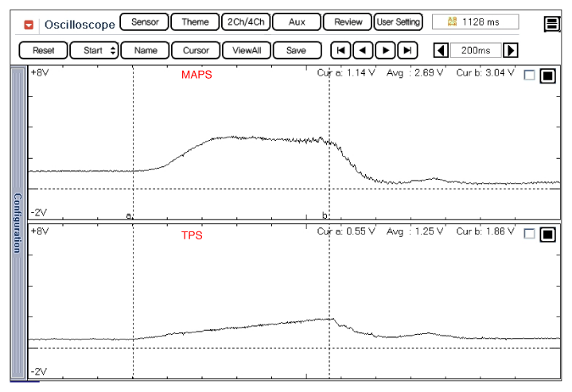Viewport: 572px width, 392px height.
Task: Click the filled square icon in MAPS channel
Action: click(547, 76)
